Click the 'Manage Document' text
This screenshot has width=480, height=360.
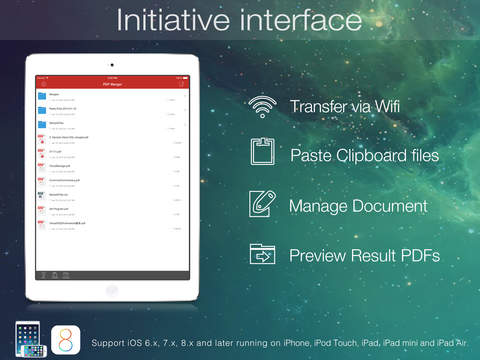358,206
